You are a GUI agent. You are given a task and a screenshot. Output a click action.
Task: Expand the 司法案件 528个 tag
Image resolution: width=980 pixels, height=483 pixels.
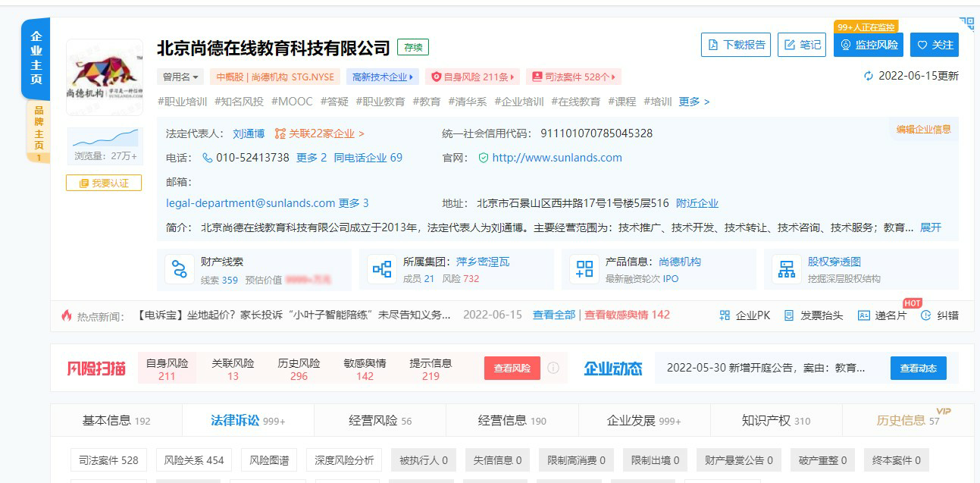coord(574,77)
